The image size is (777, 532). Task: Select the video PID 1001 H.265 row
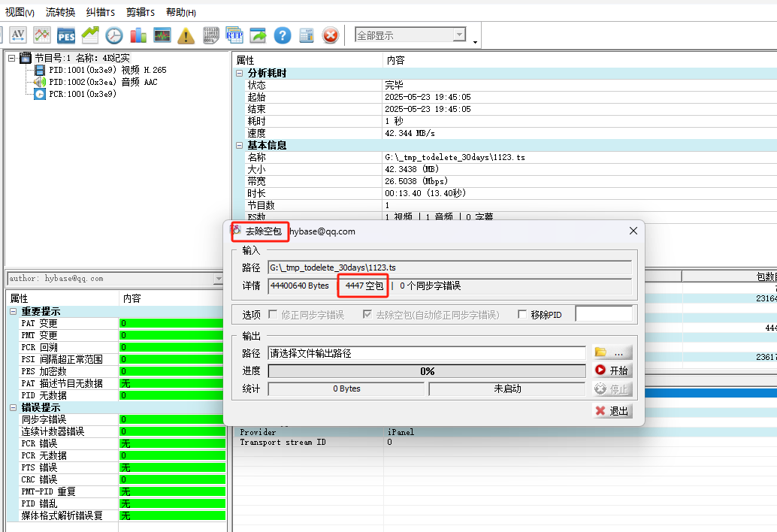107,71
